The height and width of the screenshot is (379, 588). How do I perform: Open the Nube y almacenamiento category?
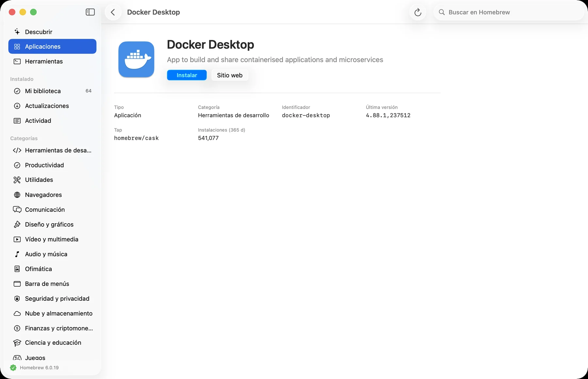pos(52,313)
